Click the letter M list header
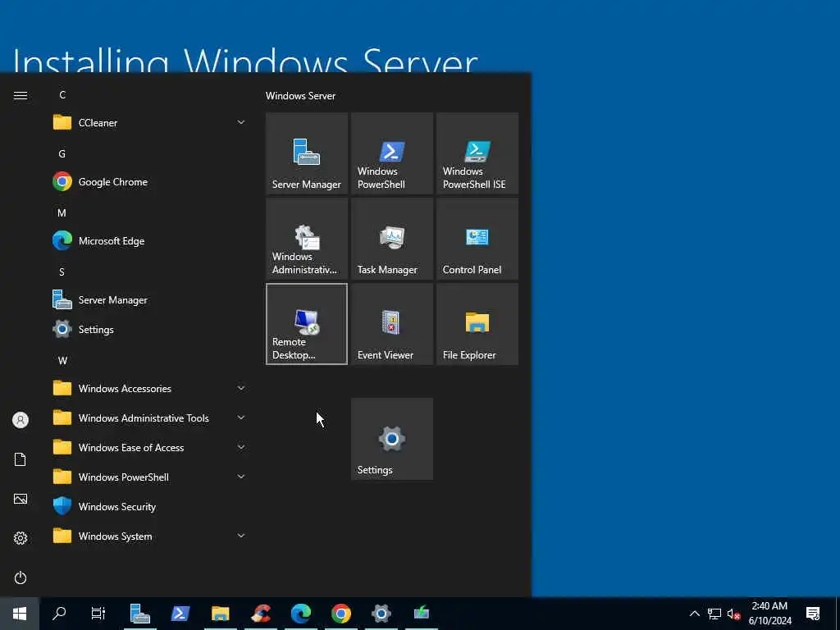The image size is (840, 630). [62, 212]
